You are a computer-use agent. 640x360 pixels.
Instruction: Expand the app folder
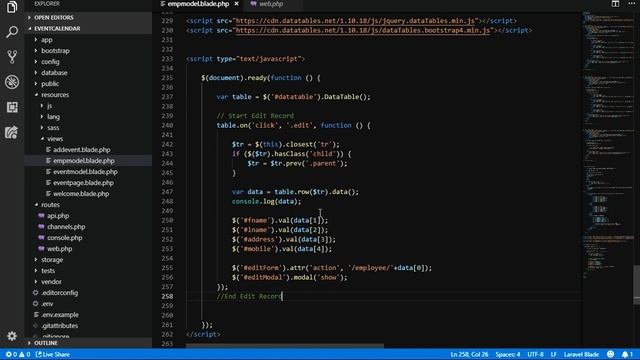coord(47,40)
